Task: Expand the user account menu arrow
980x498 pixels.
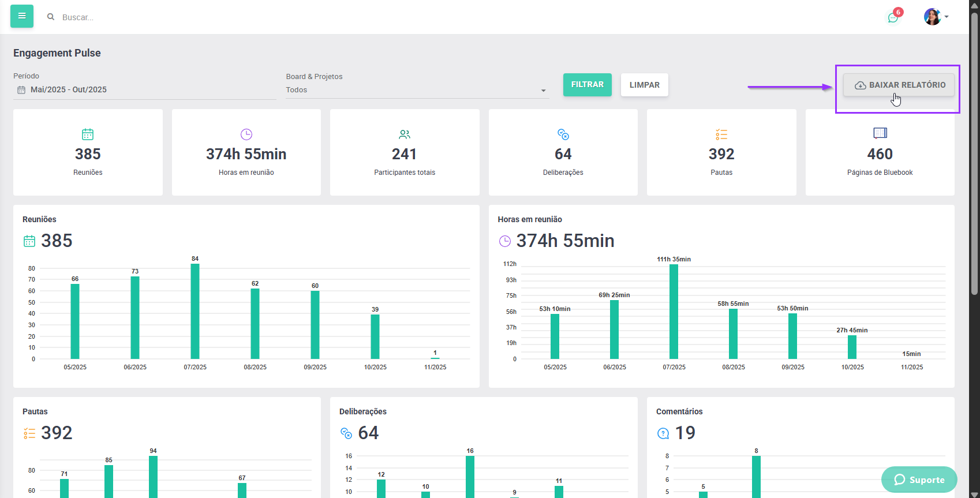Action: (x=947, y=17)
